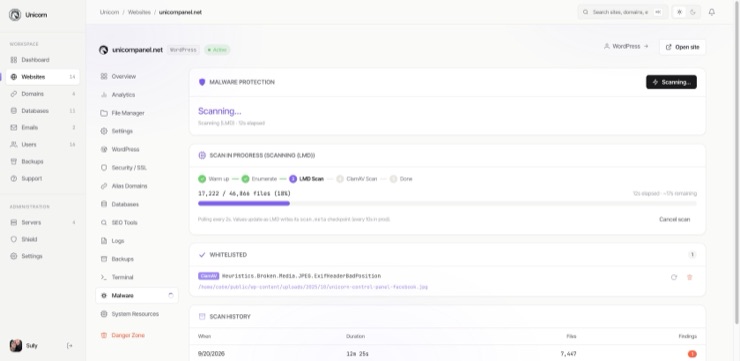Click the scan progress bar
This screenshot has width=740, height=361.
click(x=447, y=203)
